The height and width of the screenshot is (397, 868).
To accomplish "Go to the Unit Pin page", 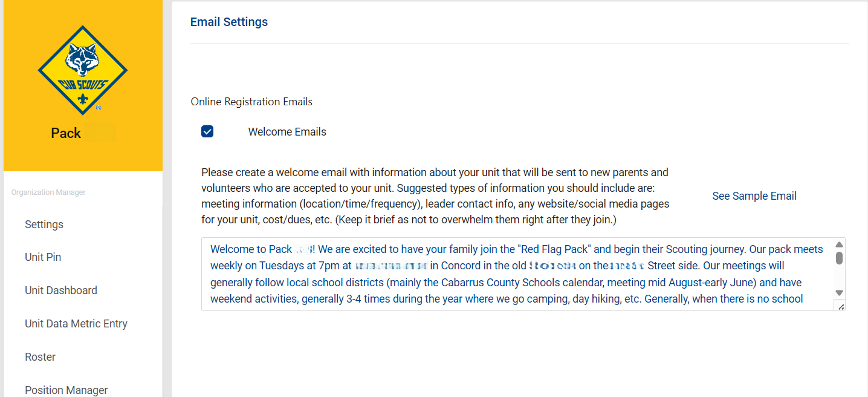I will pyautogui.click(x=43, y=257).
